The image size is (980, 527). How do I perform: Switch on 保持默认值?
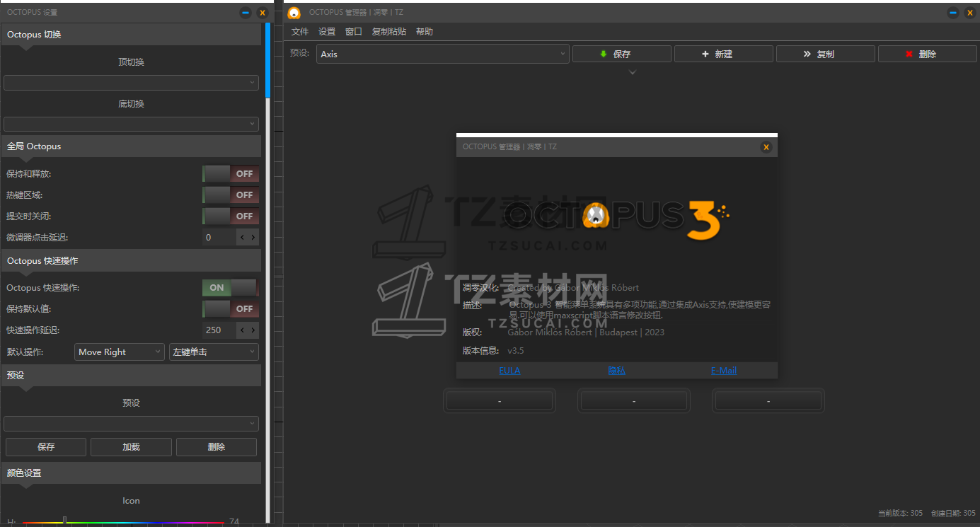pos(231,309)
